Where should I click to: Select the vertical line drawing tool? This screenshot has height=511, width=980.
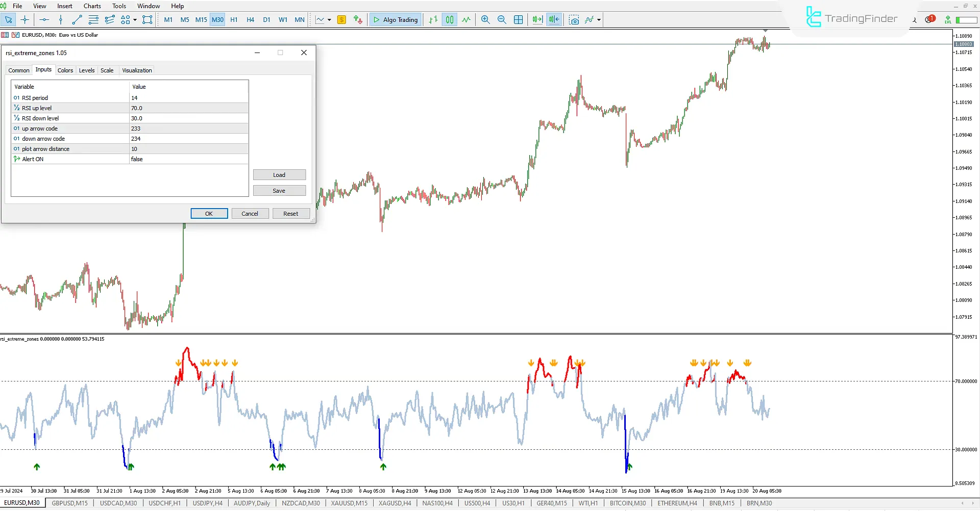tap(61, 19)
